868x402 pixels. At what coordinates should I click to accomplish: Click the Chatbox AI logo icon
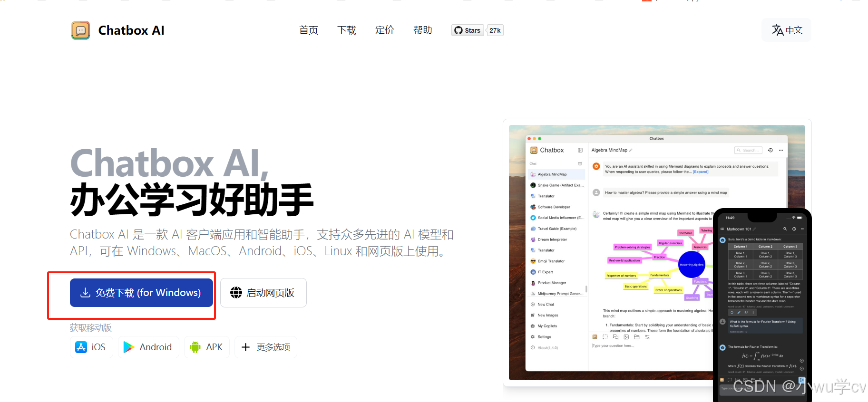[80, 30]
